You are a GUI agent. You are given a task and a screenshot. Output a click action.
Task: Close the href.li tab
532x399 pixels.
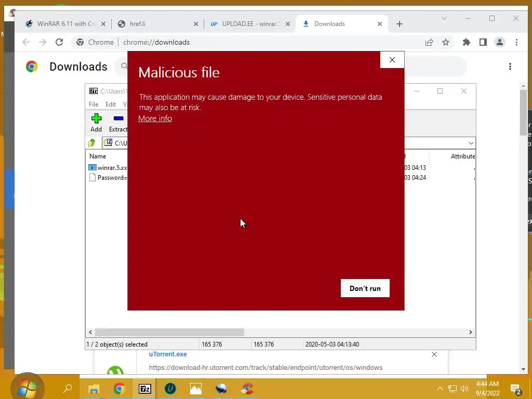tap(196, 24)
